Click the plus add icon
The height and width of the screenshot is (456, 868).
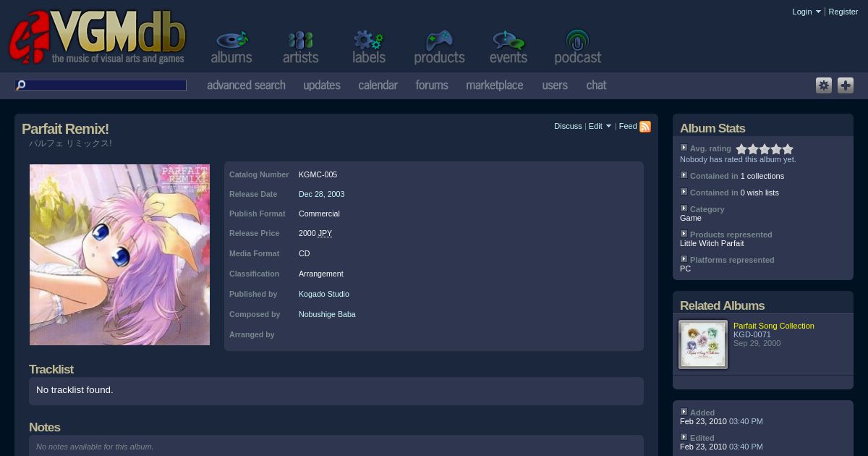(x=846, y=85)
